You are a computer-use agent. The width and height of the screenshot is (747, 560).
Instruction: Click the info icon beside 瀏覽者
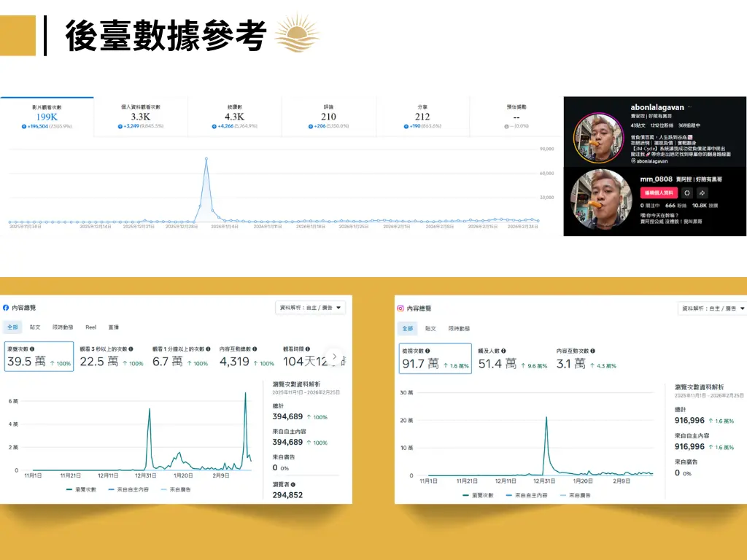pos(293,484)
